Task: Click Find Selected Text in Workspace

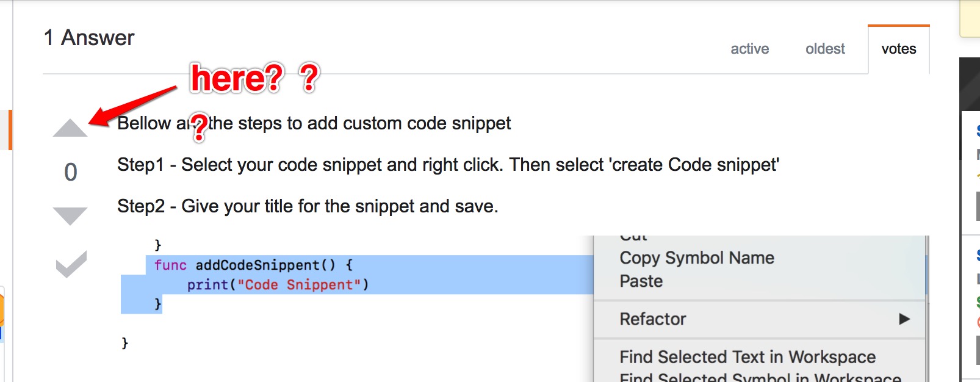Action: pyautogui.click(x=747, y=357)
